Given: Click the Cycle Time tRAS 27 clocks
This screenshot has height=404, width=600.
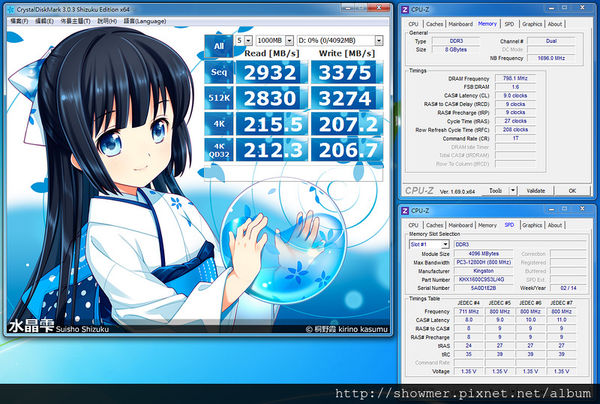Looking at the screenshot, I should tap(515, 121).
